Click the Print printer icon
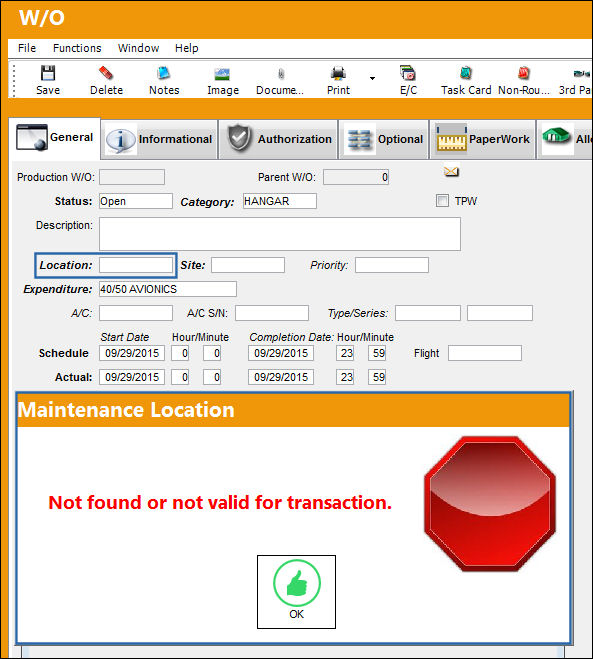Image resolution: width=593 pixels, height=659 pixels. pos(338,74)
